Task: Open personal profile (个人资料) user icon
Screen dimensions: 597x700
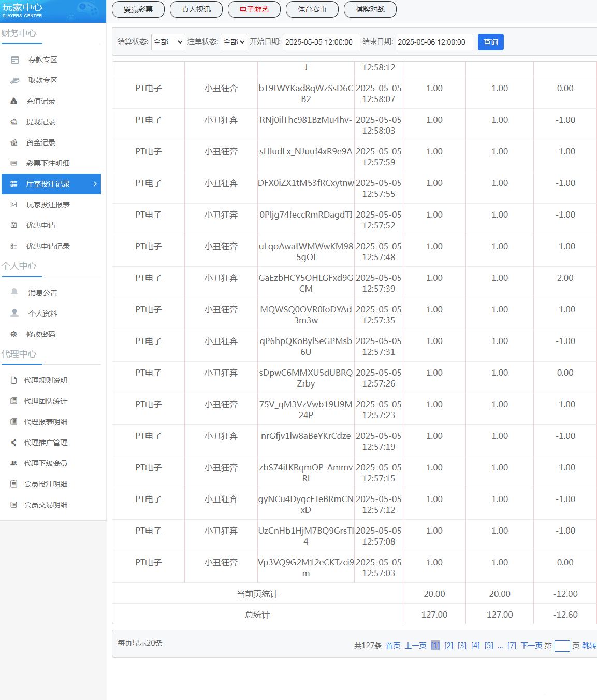Action: (14, 313)
